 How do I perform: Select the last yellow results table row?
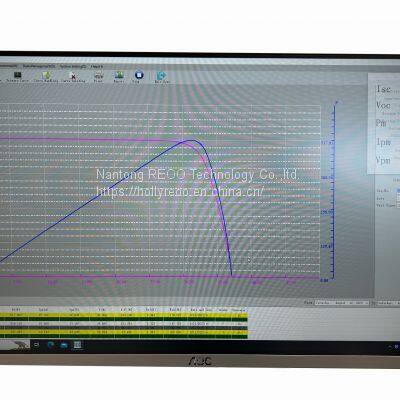point(124,332)
